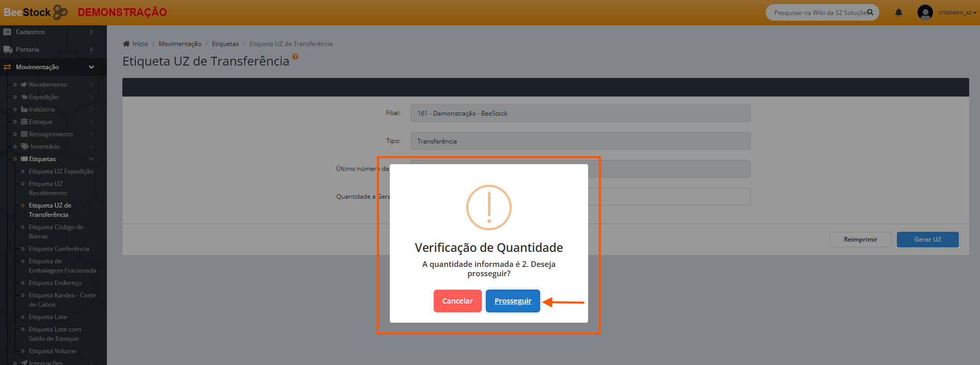Viewport: 980px width, 365px height.
Task: Click the Gerar UZ button
Action: coord(927,240)
